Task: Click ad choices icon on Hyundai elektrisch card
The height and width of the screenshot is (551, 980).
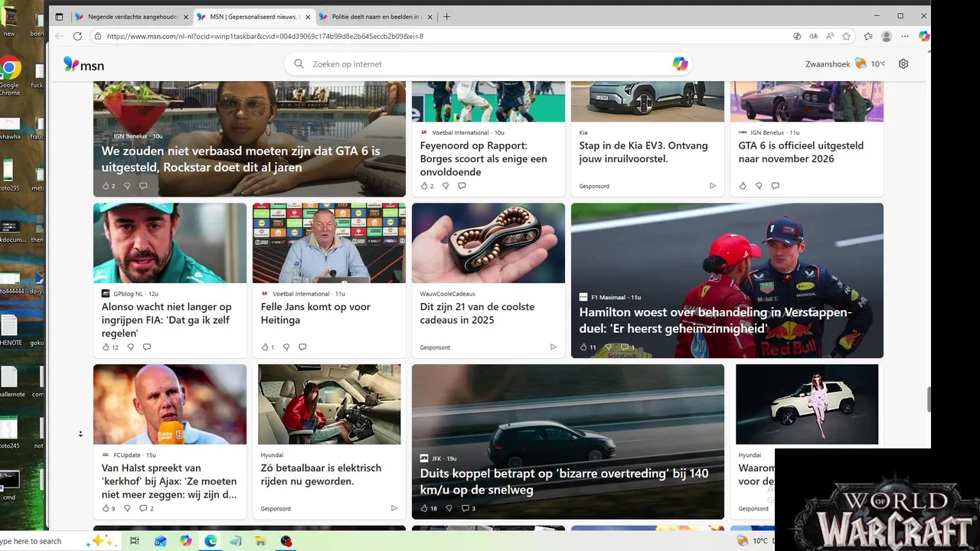Action: pos(394,508)
